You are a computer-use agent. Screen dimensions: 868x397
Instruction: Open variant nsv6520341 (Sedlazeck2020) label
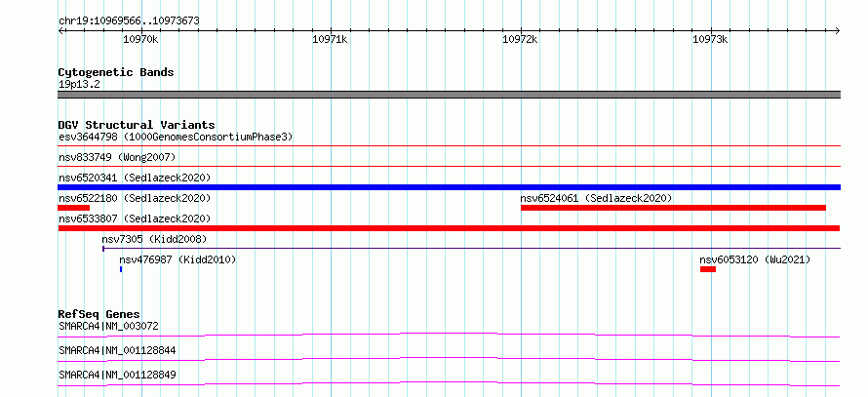[x=135, y=178]
